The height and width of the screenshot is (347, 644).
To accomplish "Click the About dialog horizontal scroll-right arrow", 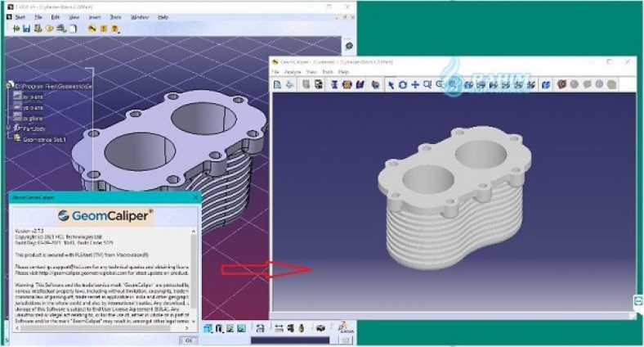I will coord(187,328).
